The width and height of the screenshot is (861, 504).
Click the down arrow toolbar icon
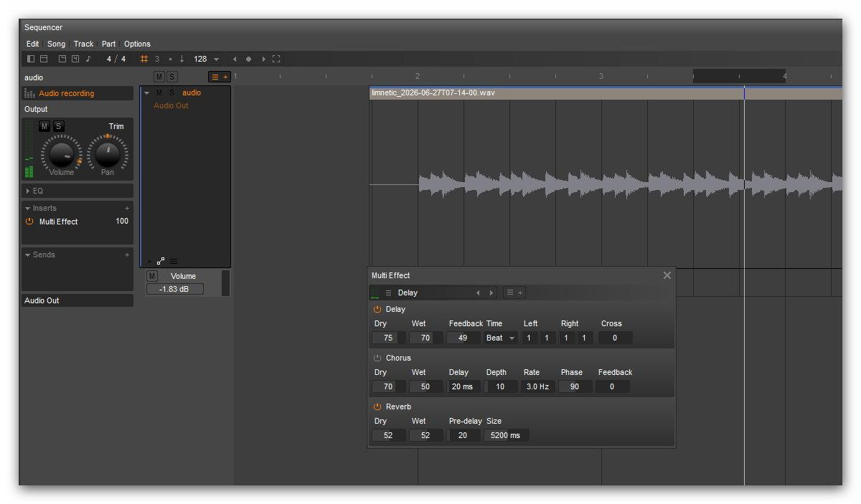coord(182,59)
